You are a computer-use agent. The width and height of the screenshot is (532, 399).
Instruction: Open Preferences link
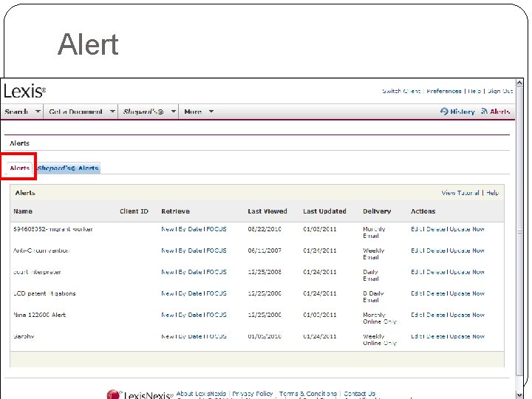click(x=444, y=91)
